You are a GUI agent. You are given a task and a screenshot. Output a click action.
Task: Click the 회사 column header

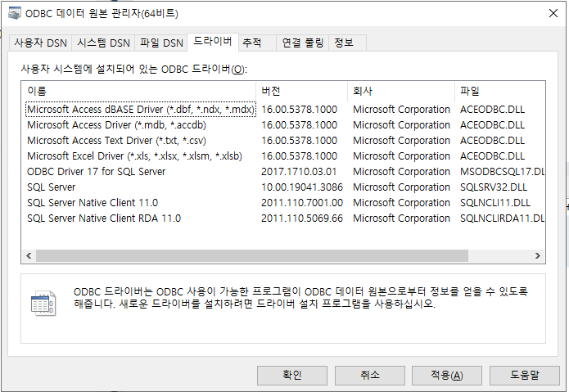pyautogui.click(x=401, y=91)
